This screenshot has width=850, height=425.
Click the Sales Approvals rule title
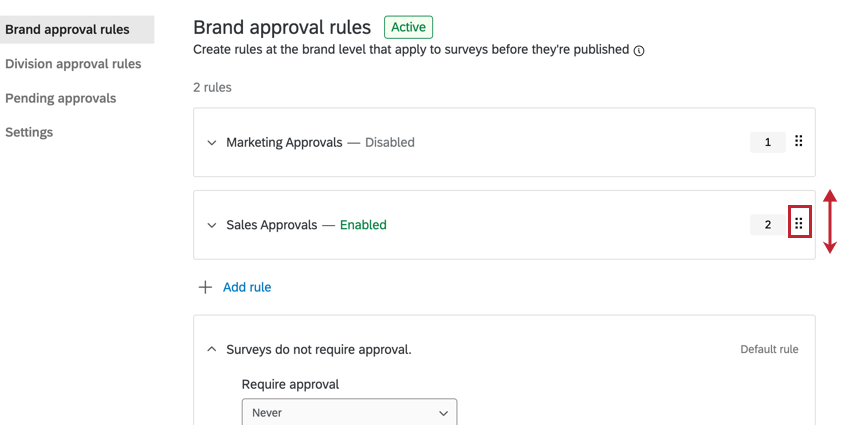[x=272, y=225]
